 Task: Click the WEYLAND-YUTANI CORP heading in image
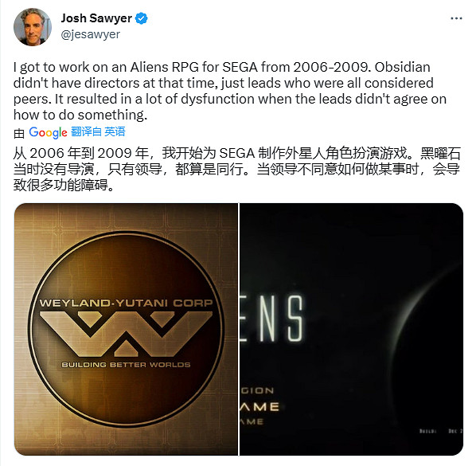point(126,303)
